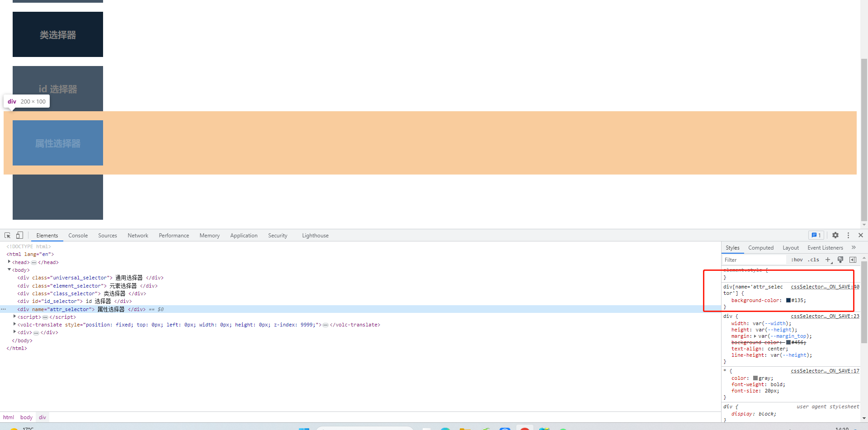
Task: Focus the Styles Filter input field
Action: click(754, 260)
